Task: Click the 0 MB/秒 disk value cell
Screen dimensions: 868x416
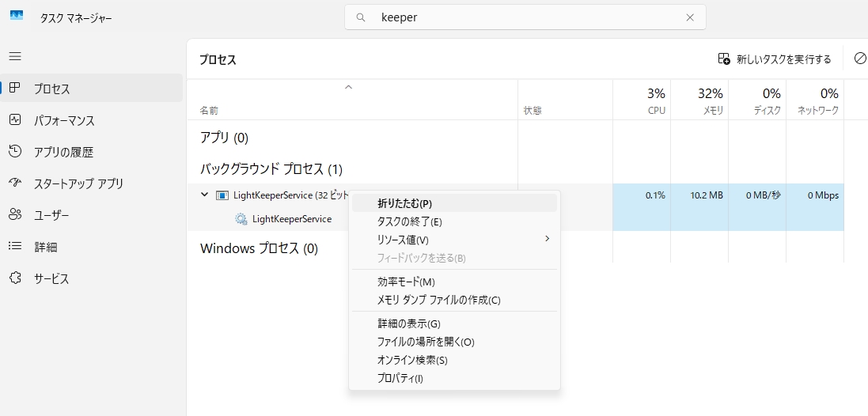Action: (x=757, y=195)
